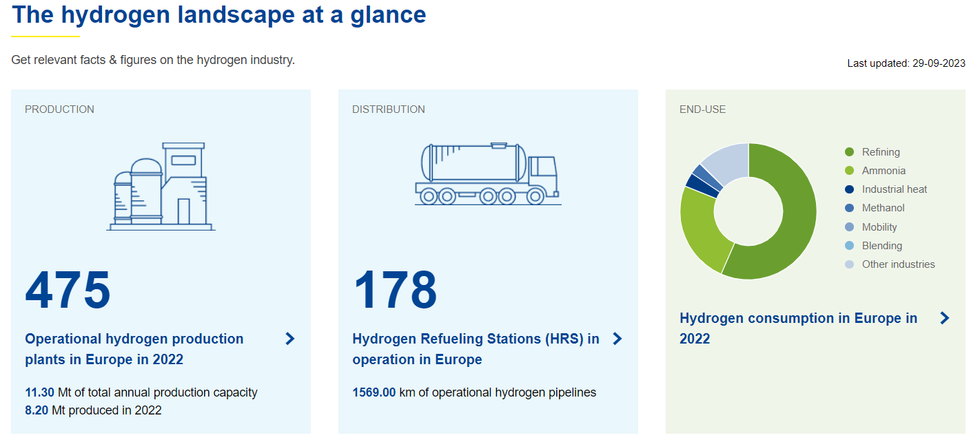980x442 pixels.
Task: Click the END-USE card label
Action: click(x=702, y=109)
